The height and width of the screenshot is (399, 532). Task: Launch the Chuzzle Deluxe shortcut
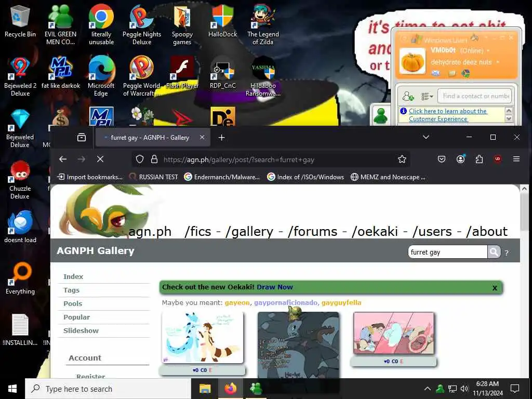click(20, 180)
